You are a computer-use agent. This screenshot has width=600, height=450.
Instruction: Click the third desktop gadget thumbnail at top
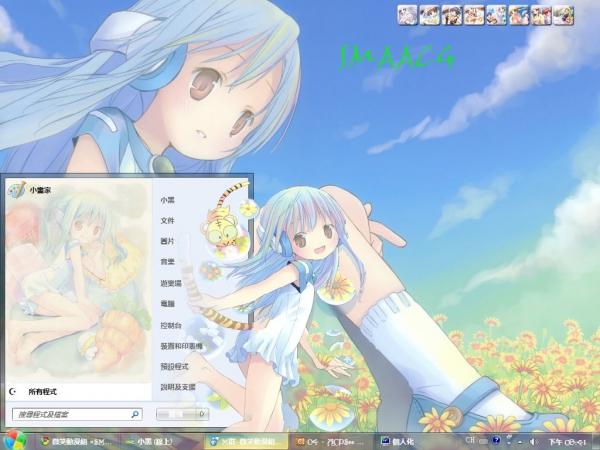coord(452,15)
